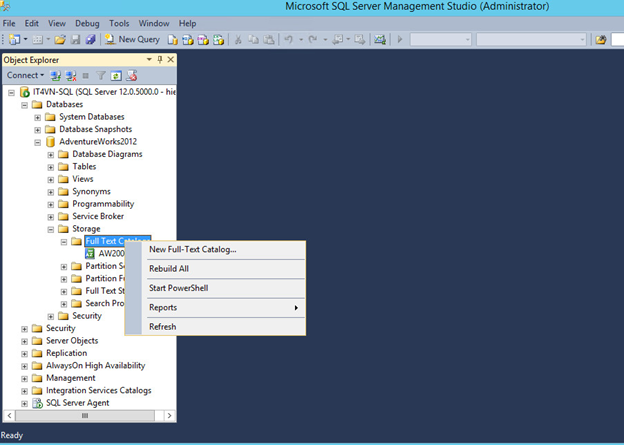
Task: Expand the Tables folder node
Action: [x=51, y=167]
